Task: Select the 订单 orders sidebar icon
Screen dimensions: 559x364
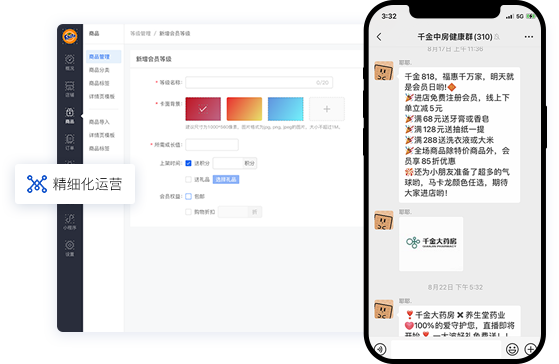Action: [x=70, y=142]
